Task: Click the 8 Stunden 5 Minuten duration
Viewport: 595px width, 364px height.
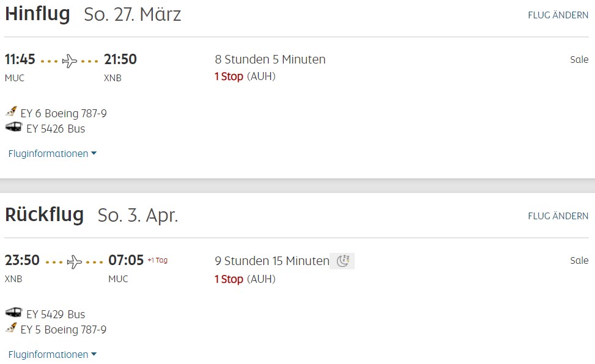Action: [270, 60]
